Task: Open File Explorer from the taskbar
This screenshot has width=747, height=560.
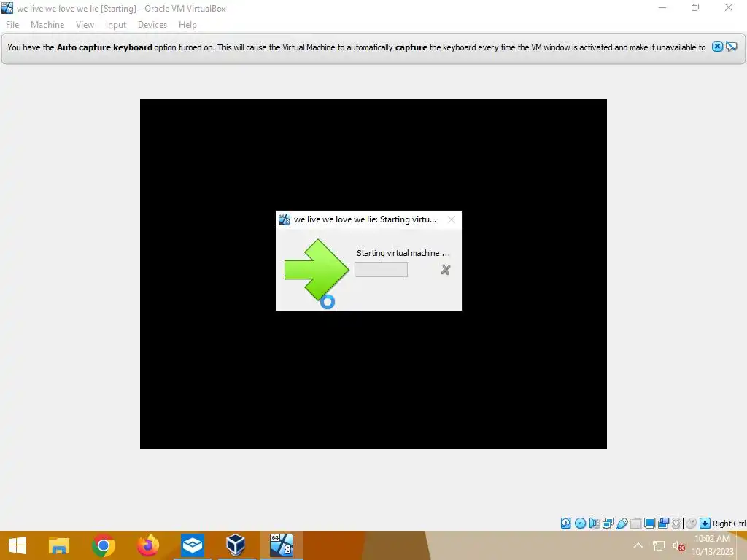Action: coord(59,545)
